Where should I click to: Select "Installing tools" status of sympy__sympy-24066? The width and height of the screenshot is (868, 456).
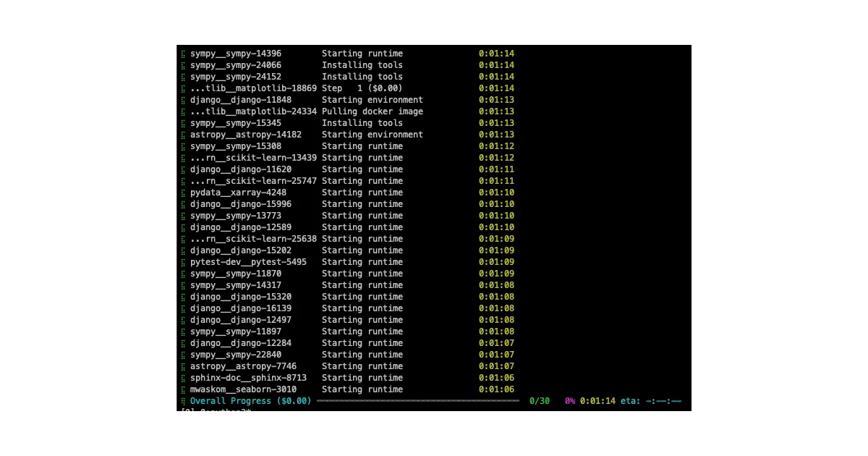362,65
